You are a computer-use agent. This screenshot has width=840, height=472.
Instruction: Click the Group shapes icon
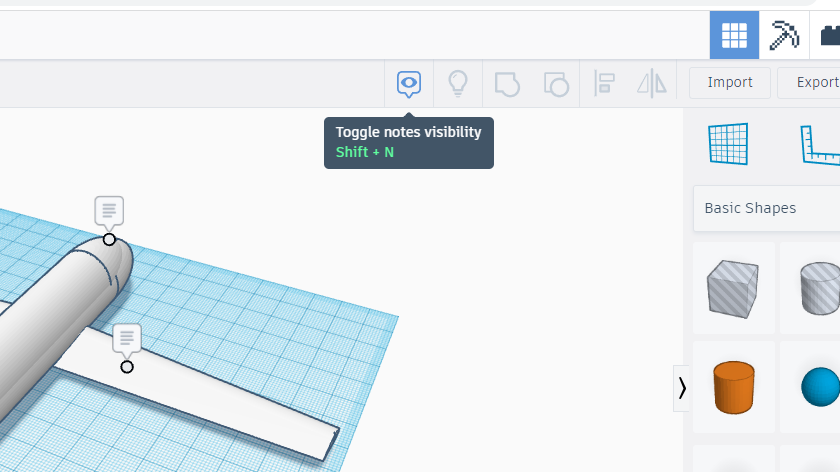[507, 84]
